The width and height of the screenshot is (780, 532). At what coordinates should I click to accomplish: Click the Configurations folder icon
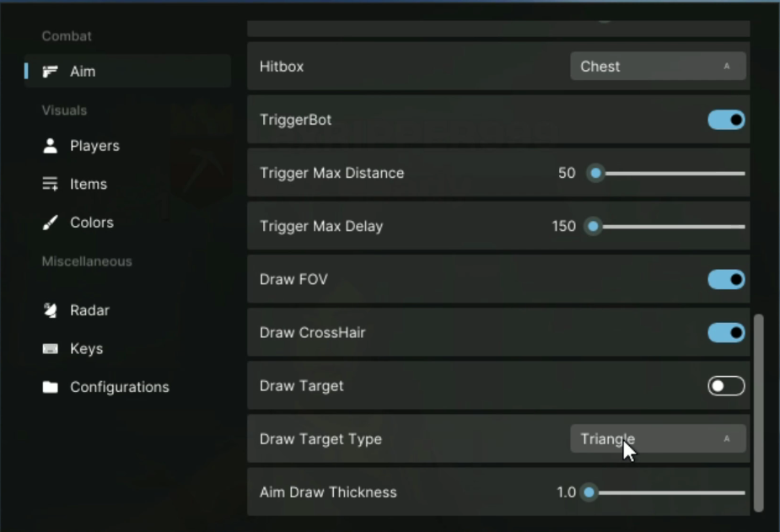(x=51, y=387)
